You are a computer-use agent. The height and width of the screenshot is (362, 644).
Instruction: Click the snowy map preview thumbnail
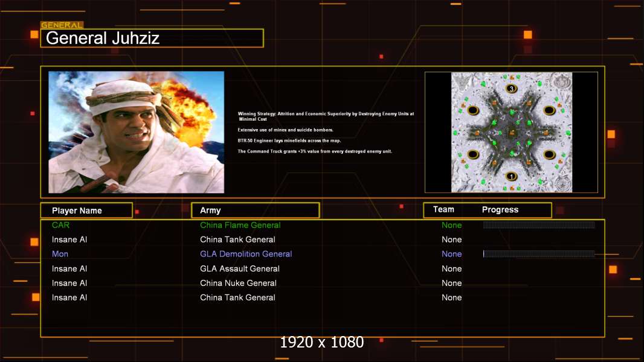point(511,132)
